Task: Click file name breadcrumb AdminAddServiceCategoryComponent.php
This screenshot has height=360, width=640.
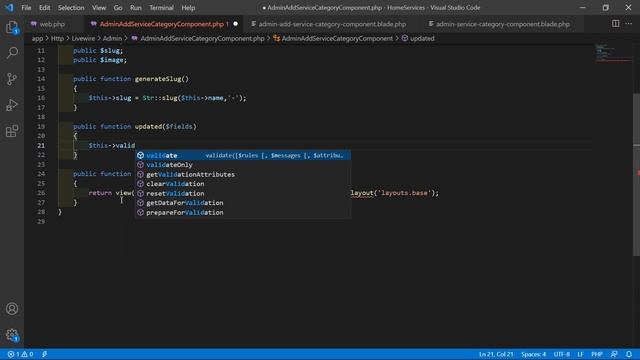Action: 202,38
